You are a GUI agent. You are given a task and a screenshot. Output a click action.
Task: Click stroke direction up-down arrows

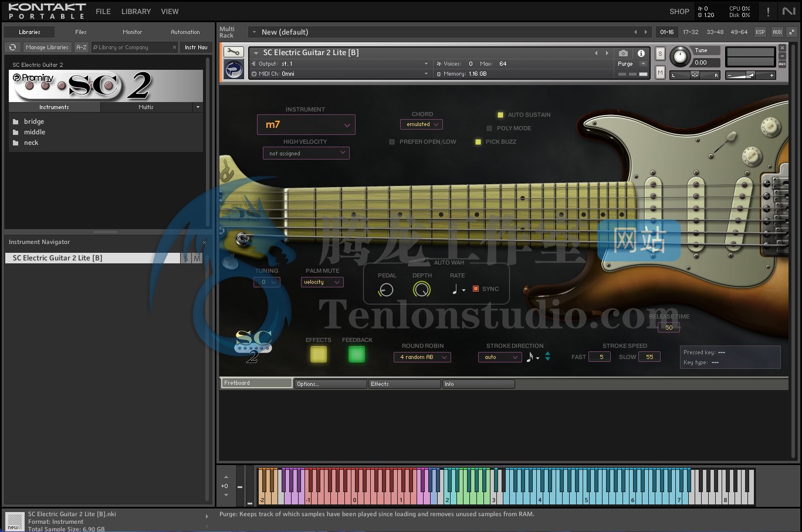tap(547, 356)
